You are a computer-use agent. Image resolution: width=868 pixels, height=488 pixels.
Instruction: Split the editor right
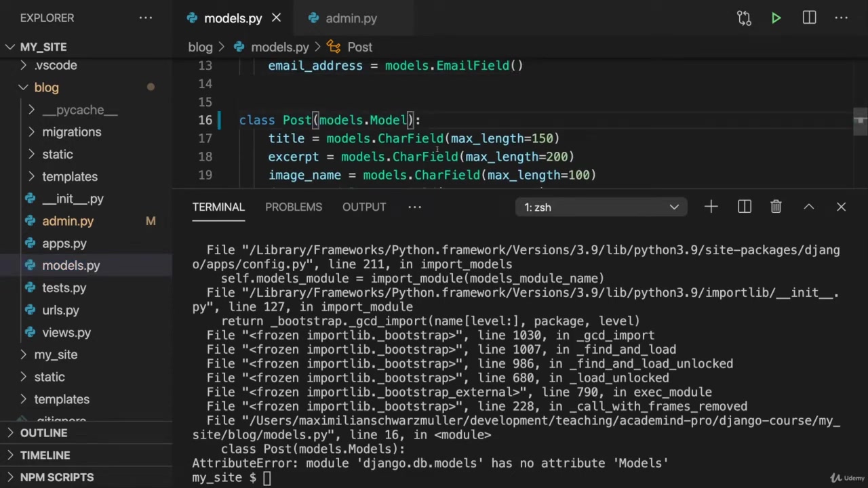click(809, 18)
